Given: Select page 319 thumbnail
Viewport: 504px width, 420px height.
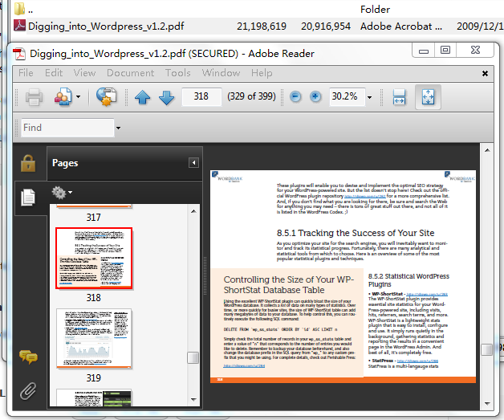Looking at the screenshot, I should [94, 338].
